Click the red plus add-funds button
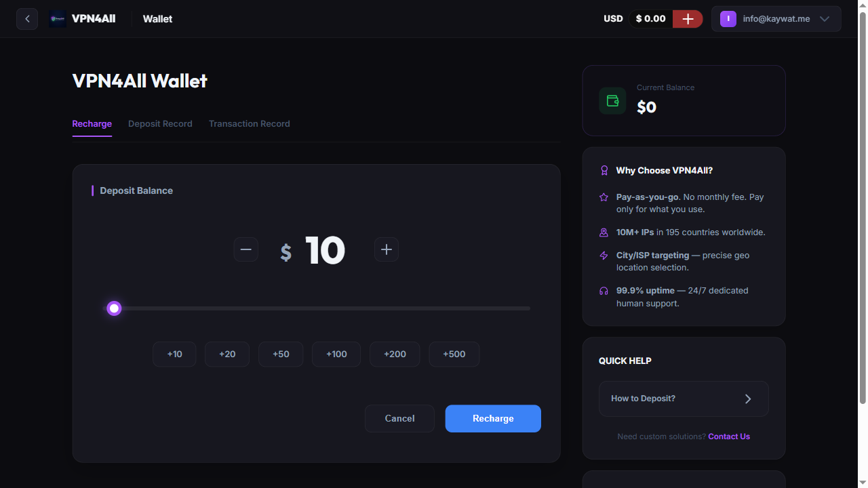868x488 pixels. click(x=688, y=19)
